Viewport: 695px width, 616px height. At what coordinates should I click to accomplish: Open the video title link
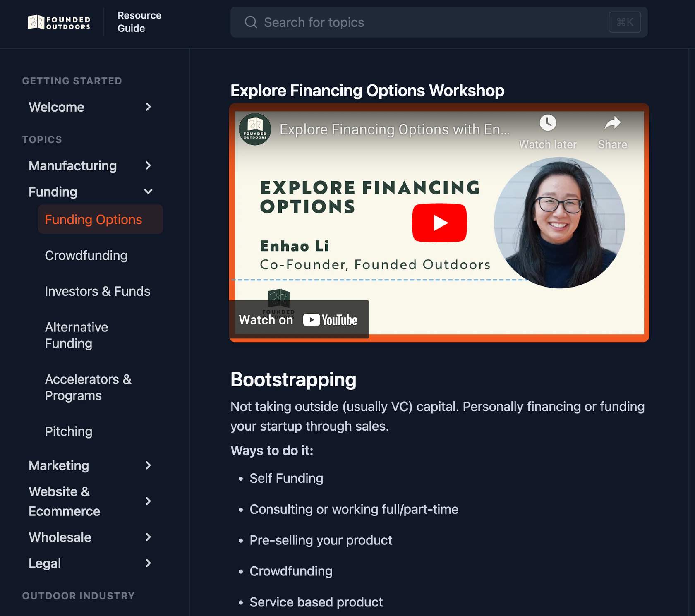tap(394, 129)
